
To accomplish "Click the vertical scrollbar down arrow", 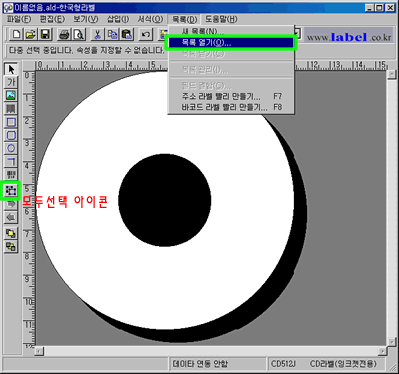I will pos(391,342).
